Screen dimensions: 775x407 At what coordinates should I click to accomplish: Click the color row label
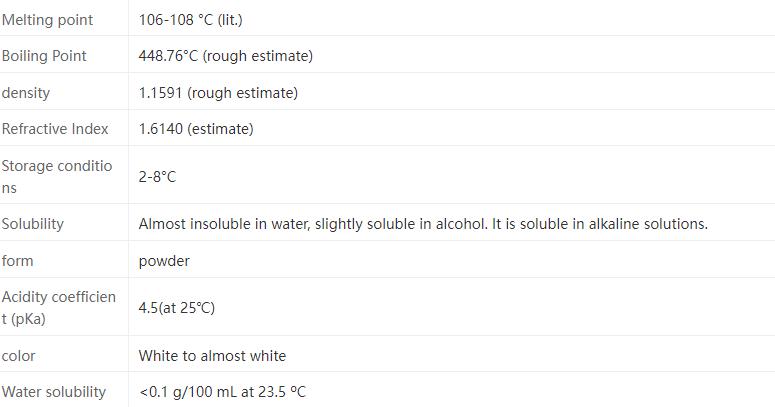19,356
